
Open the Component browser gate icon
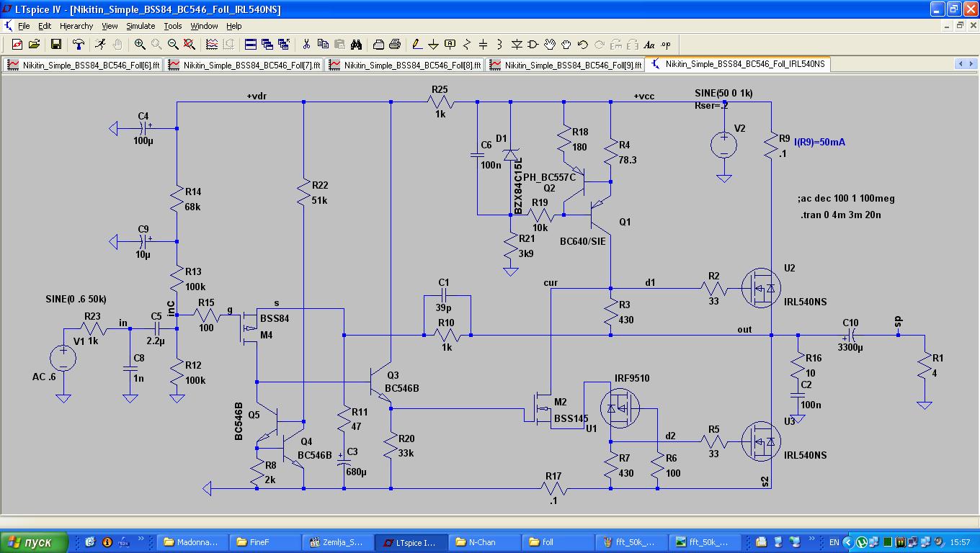pyautogui.click(x=533, y=45)
